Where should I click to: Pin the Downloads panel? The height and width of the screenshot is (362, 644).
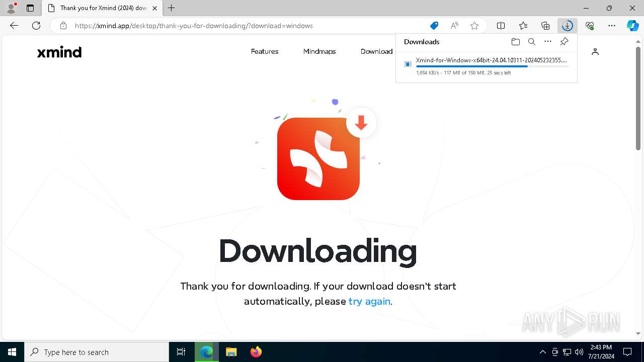565,42
